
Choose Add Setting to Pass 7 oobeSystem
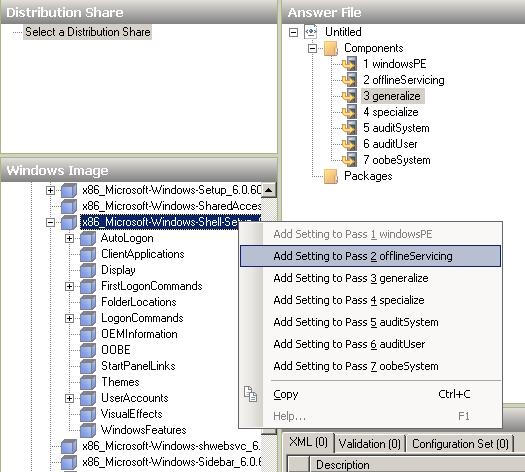click(356, 366)
